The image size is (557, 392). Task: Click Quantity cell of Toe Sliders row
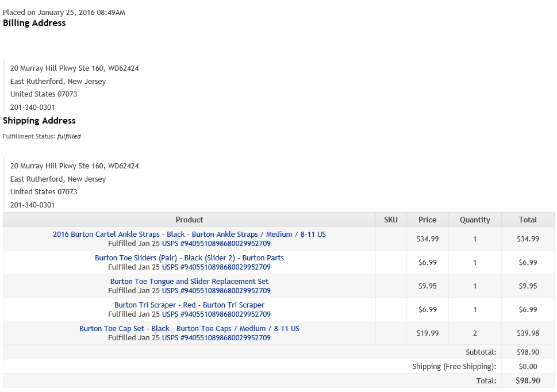point(475,263)
